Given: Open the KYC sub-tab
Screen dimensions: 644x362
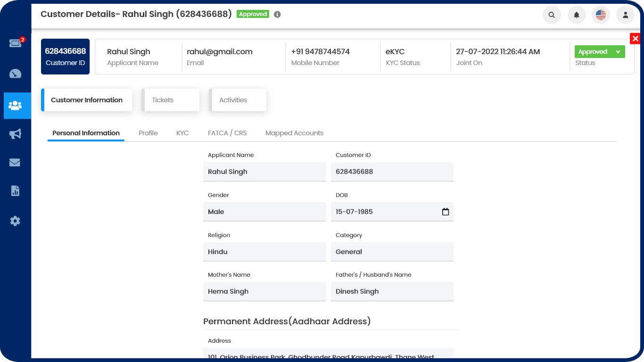Looking at the screenshot, I should [x=182, y=133].
